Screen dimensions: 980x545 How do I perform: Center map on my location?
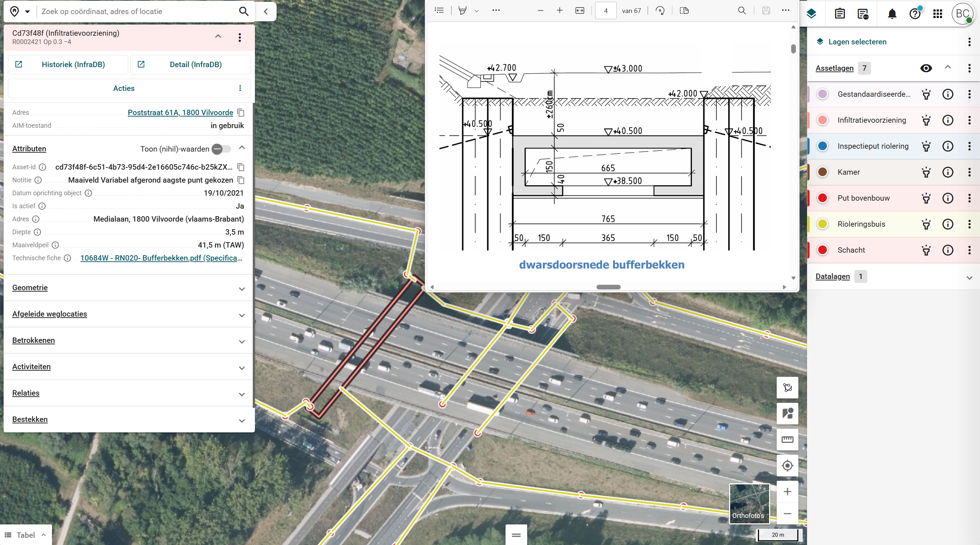point(787,466)
